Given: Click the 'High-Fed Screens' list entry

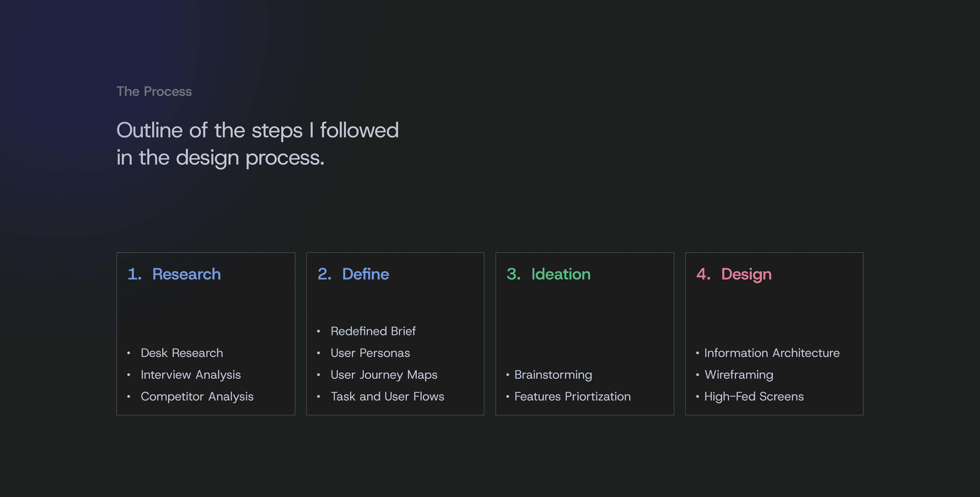Looking at the screenshot, I should click(x=754, y=396).
